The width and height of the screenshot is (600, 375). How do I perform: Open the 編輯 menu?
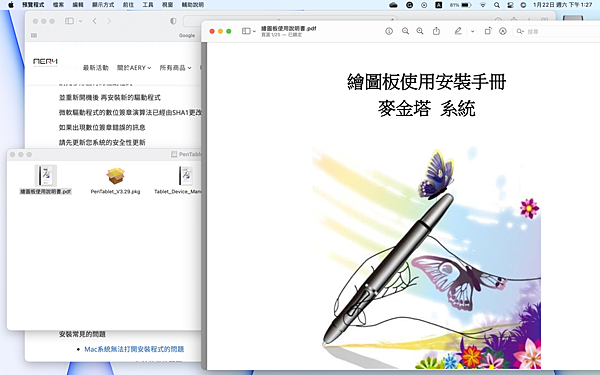tap(78, 5)
